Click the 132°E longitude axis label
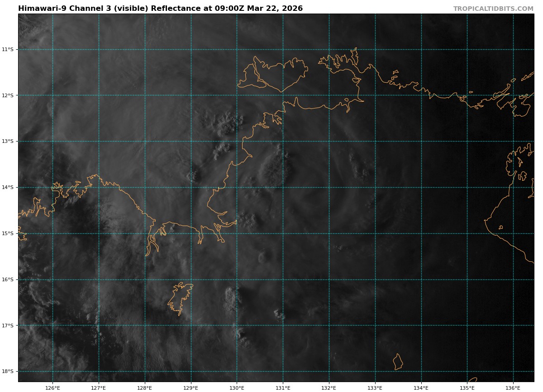Image resolution: width=543 pixels, height=392 pixels. (x=329, y=387)
